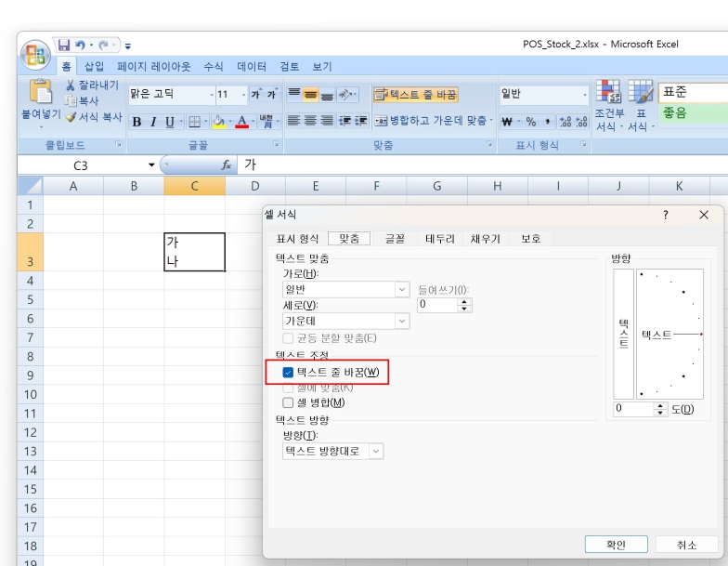728x566 pixels.
Task: Open Conditional Formatting (조건부 서식) icon
Action: point(609,92)
